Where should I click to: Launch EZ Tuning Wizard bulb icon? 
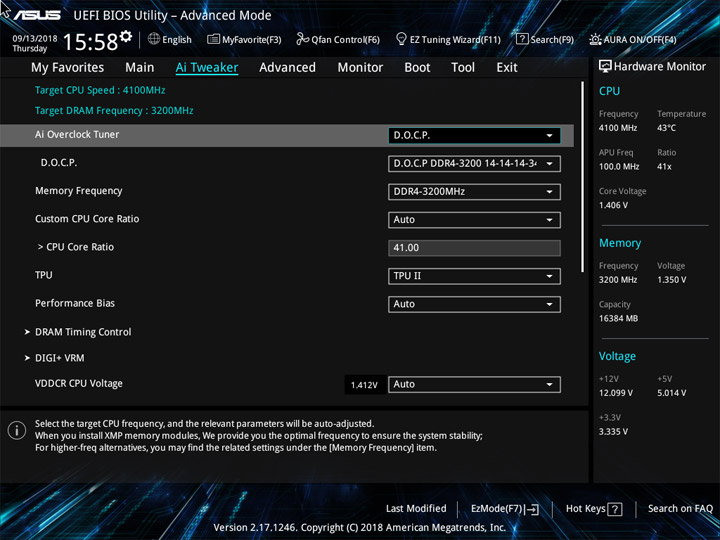(x=401, y=39)
